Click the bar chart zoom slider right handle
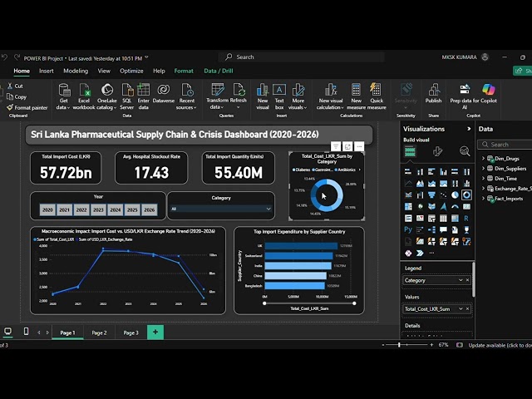This screenshot has width=532, height=399. 354,303
